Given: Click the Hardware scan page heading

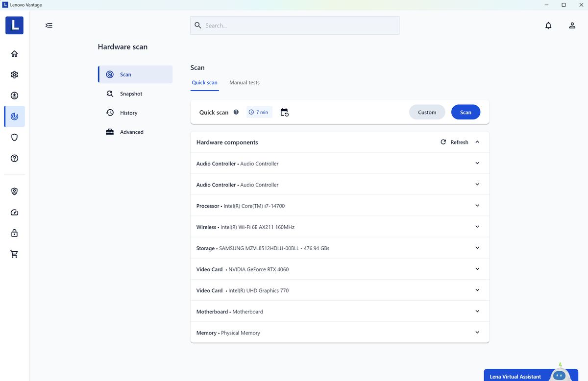Looking at the screenshot, I should [x=122, y=47].
